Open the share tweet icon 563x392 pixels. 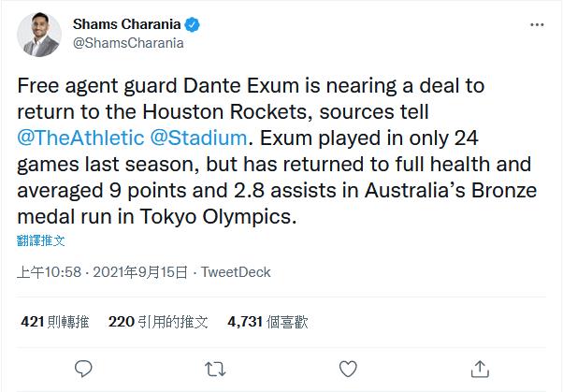pos(479,367)
